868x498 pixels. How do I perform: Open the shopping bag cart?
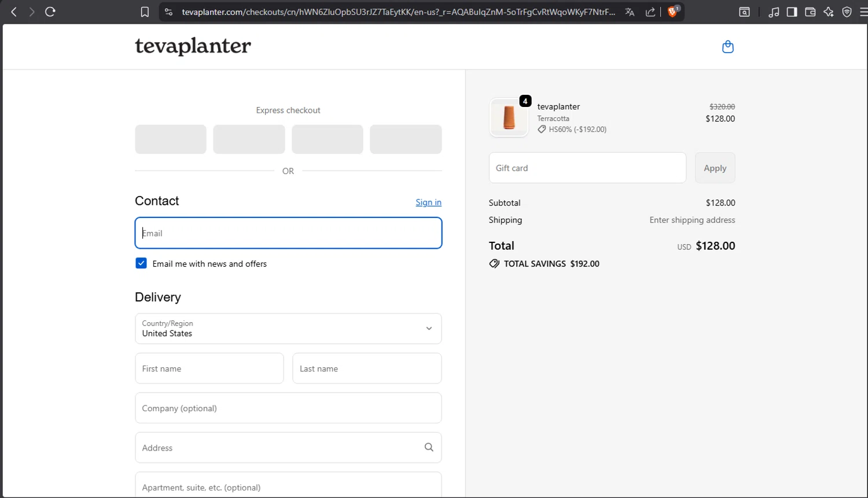pyautogui.click(x=728, y=46)
